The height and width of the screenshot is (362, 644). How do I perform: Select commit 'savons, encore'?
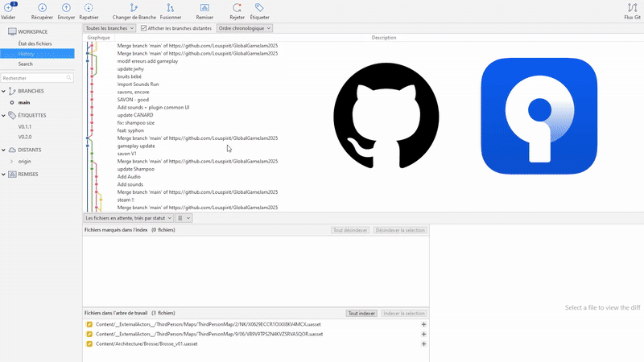pyautogui.click(x=133, y=92)
